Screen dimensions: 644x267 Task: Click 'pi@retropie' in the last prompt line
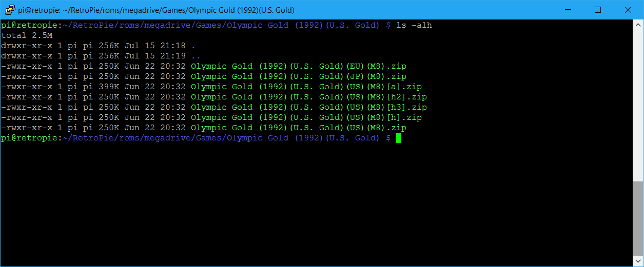(29, 138)
